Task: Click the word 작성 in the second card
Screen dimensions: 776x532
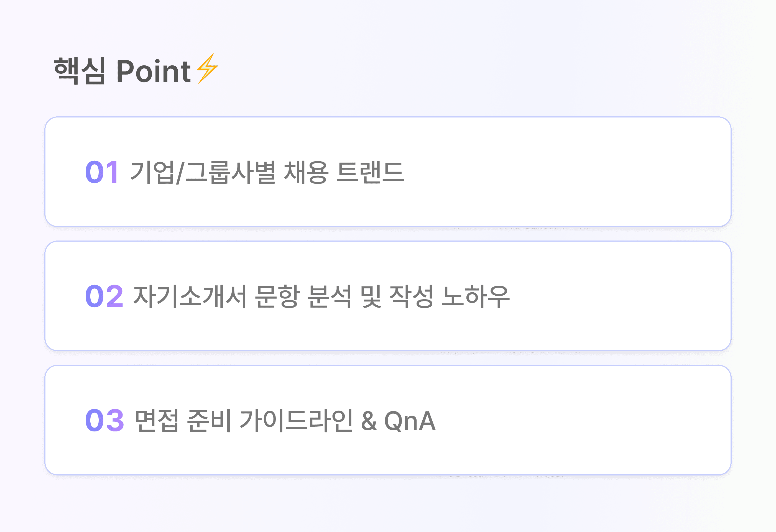Action: point(411,296)
